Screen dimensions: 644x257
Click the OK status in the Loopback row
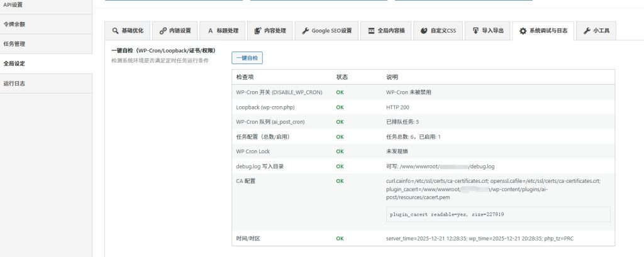click(x=340, y=107)
